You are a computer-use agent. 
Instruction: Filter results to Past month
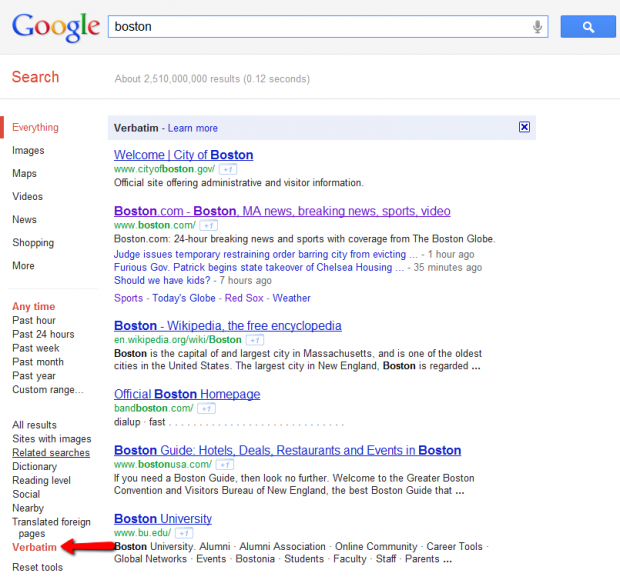click(x=38, y=362)
